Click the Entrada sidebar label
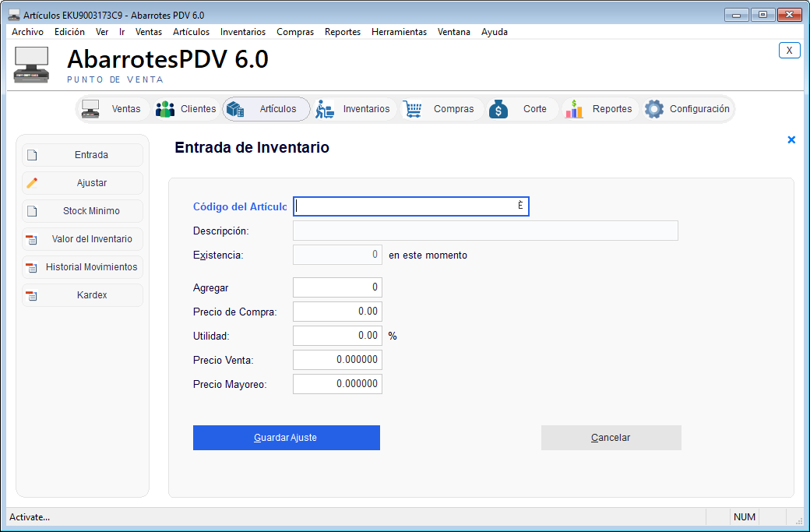The height and width of the screenshot is (532, 810). click(x=91, y=155)
